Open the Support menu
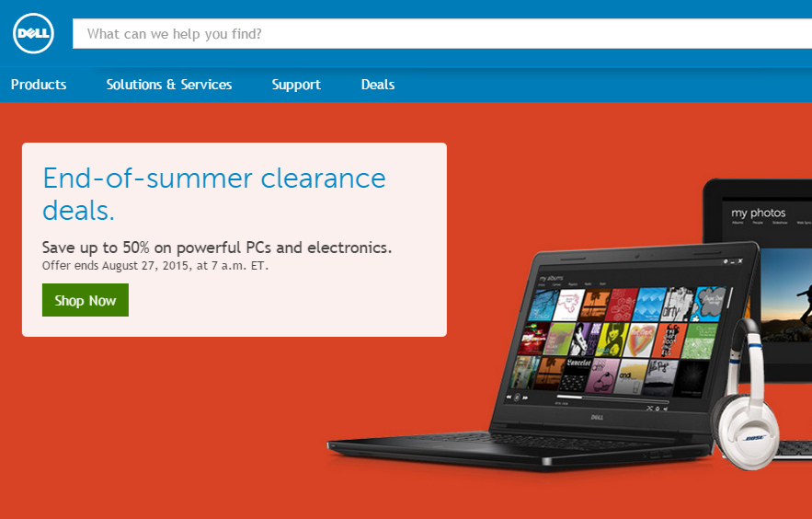Image resolution: width=812 pixels, height=519 pixels. (x=296, y=85)
